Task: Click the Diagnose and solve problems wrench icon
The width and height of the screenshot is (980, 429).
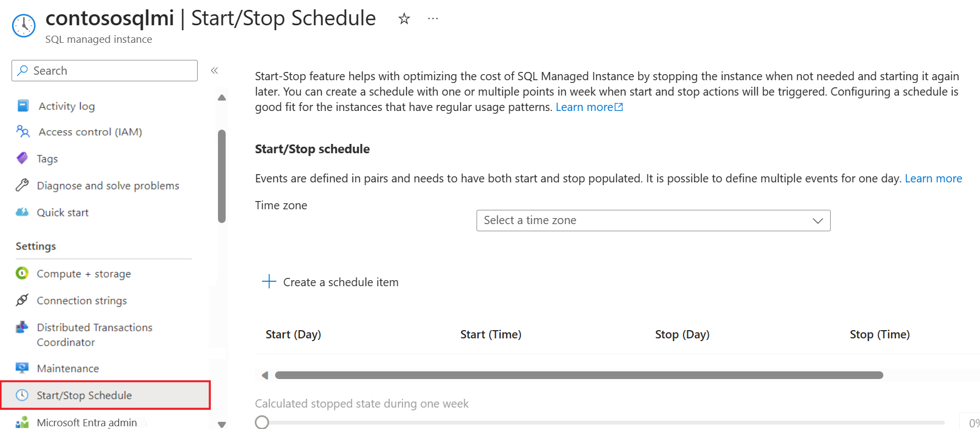Action: tap(22, 185)
